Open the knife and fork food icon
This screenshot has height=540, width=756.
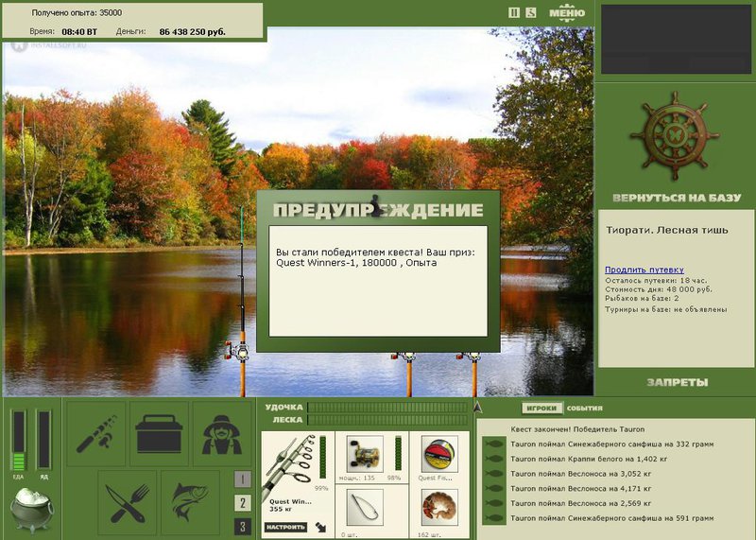point(128,503)
